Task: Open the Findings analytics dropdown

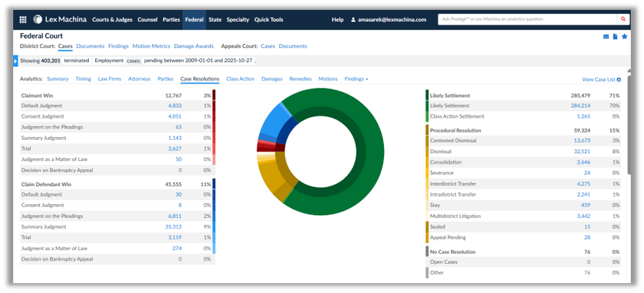Action: [356, 79]
